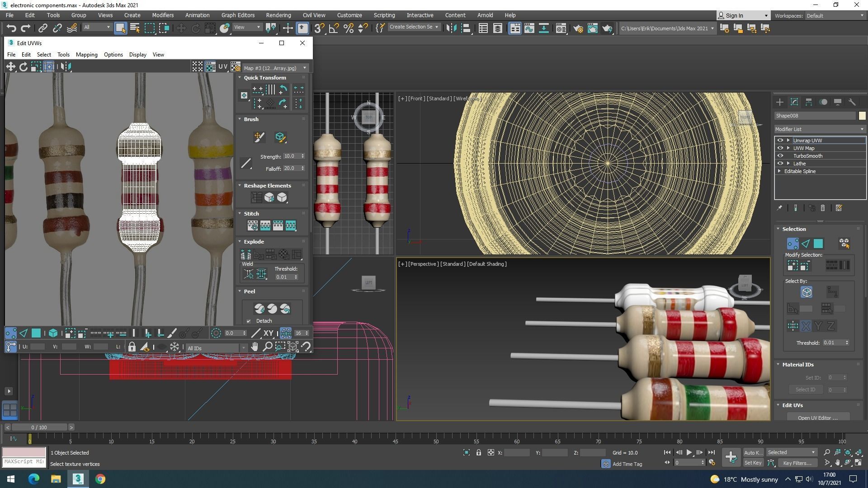Select the Rotate tool in Edit UVWs toolbar
The height and width of the screenshot is (488, 868).
(24, 67)
